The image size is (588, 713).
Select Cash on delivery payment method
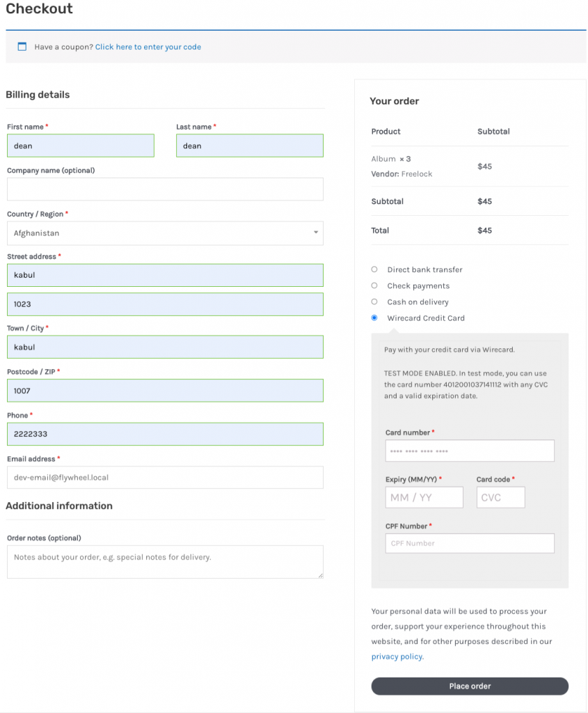pyautogui.click(x=374, y=301)
